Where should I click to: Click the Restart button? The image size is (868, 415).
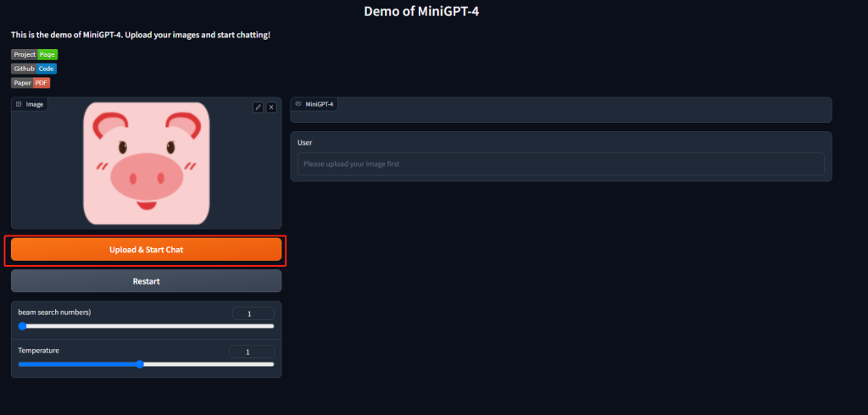[146, 281]
